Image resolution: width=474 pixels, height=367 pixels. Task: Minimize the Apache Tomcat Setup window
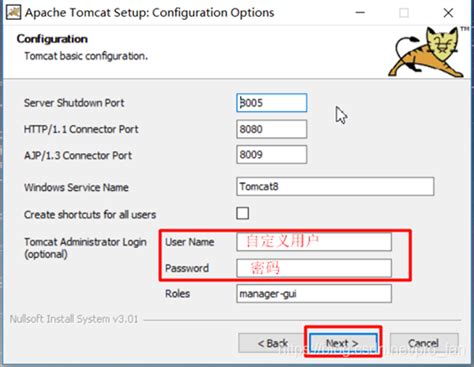[360, 13]
